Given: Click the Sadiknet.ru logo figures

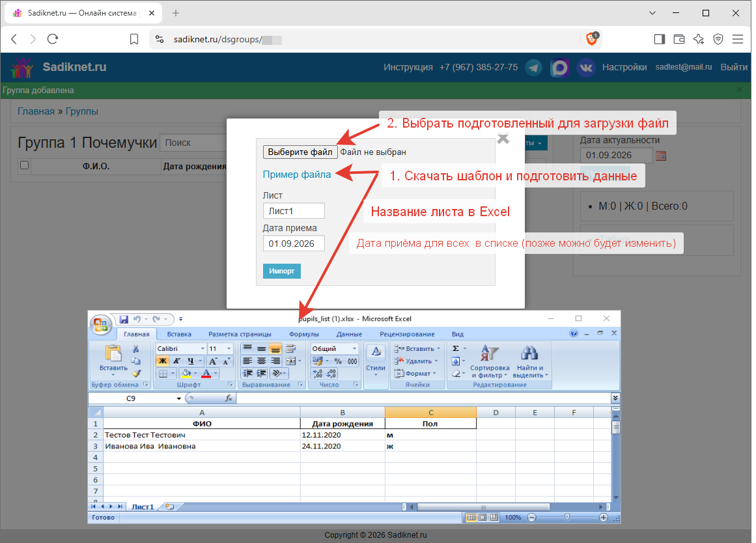Looking at the screenshot, I should pos(22,68).
